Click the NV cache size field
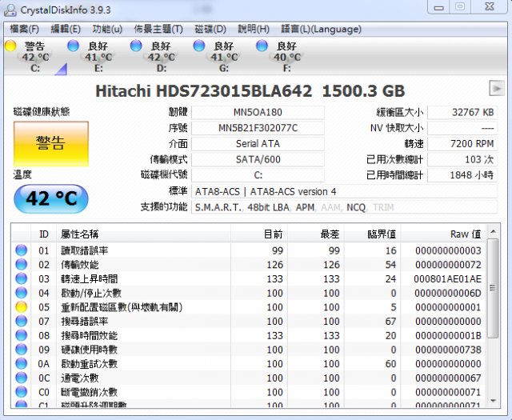 click(x=462, y=128)
